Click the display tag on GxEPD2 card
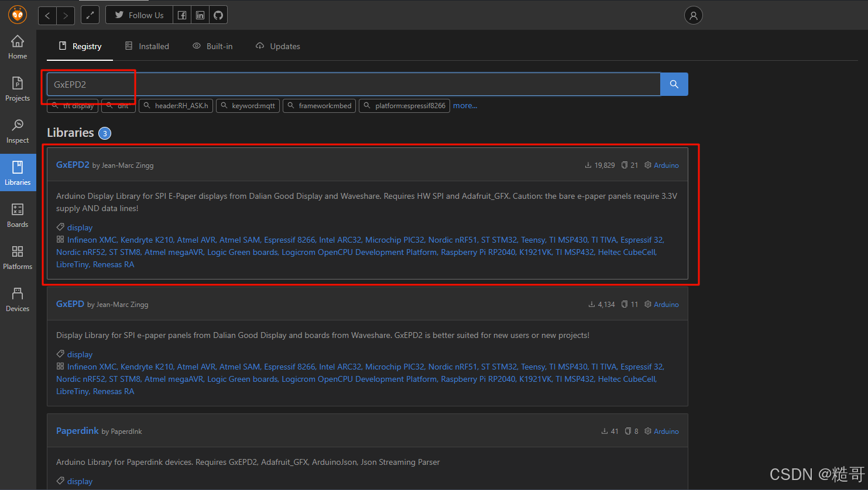 [x=80, y=227]
